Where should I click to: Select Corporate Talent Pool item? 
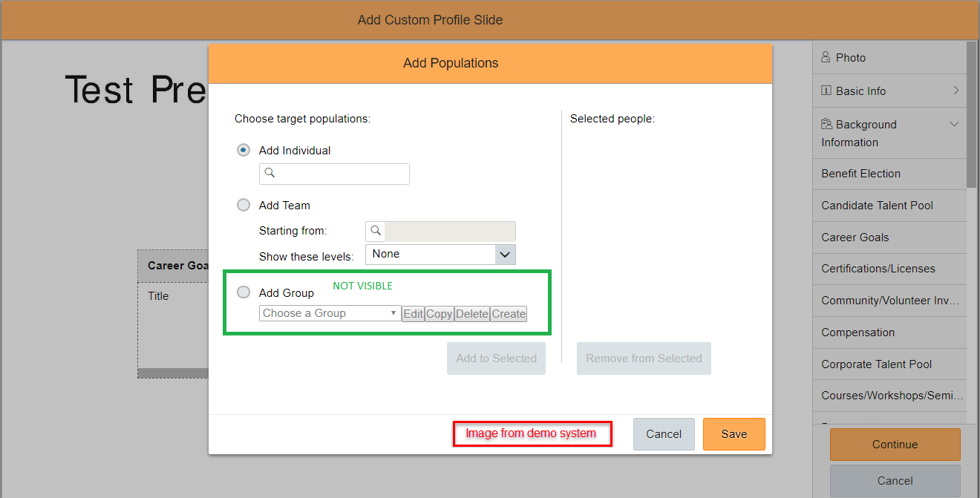click(889, 364)
